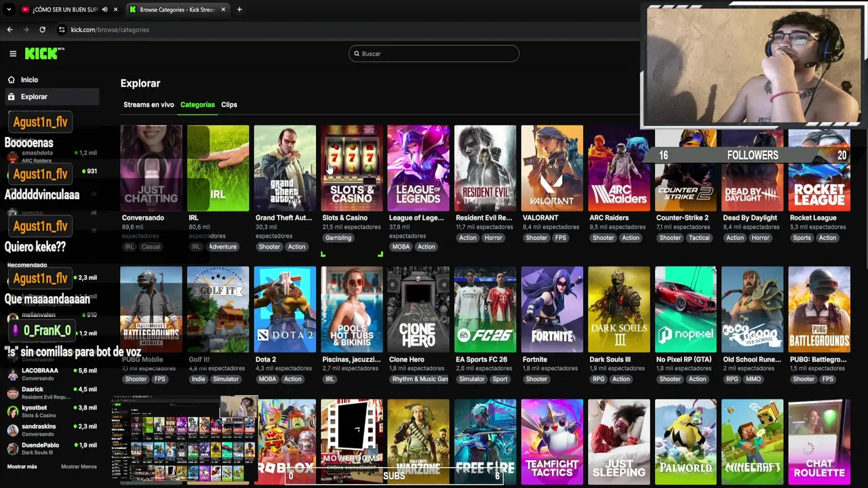Open the VALORANT category cover
The image size is (868, 488).
coord(552,167)
